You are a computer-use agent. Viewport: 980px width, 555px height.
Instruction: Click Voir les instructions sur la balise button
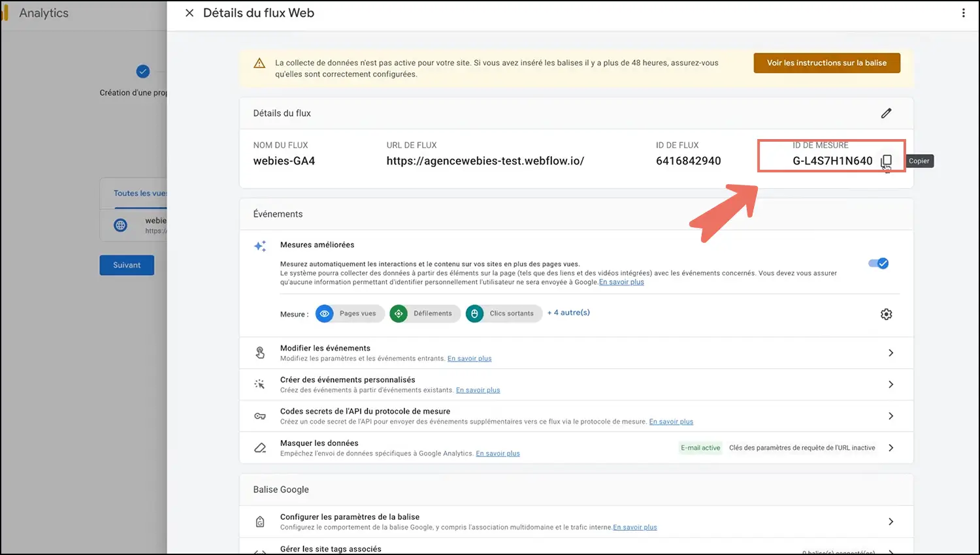826,63
